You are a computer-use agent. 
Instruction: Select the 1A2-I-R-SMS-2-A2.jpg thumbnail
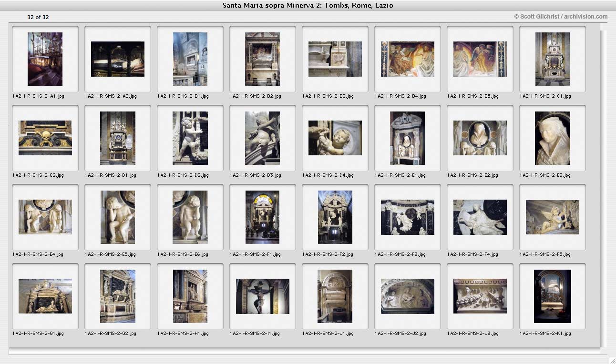(x=118, y=59)
